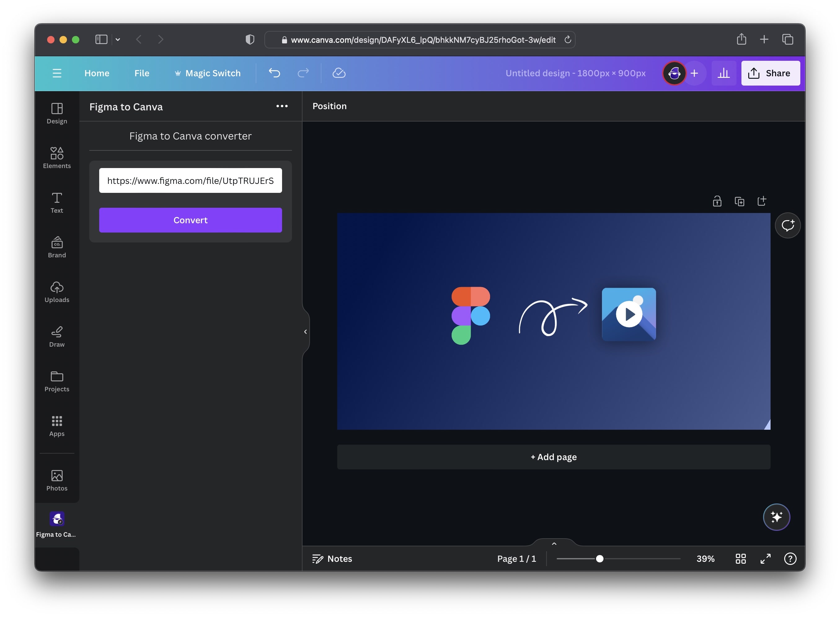Go to the Home menu item
The width and height of the screenshot is (840, 617).
tap(97, 73)
